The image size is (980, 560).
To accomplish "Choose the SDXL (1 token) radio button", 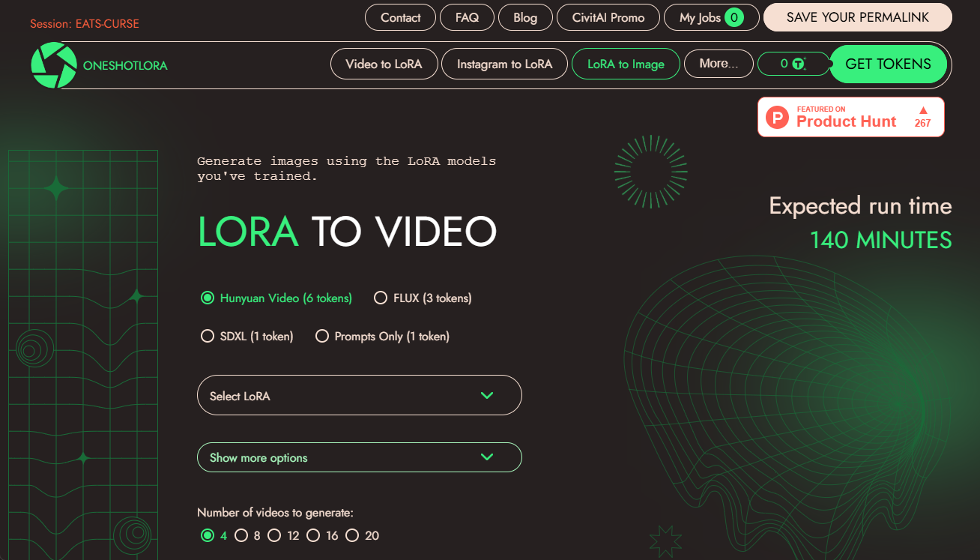I will pos(208,337).
